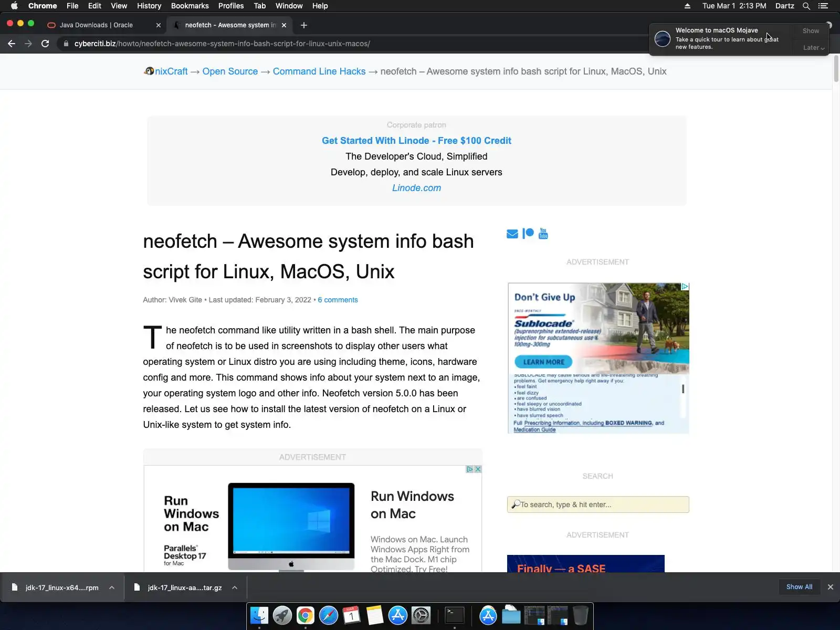
Task: Open the History menu
Action: click(149, 6)
